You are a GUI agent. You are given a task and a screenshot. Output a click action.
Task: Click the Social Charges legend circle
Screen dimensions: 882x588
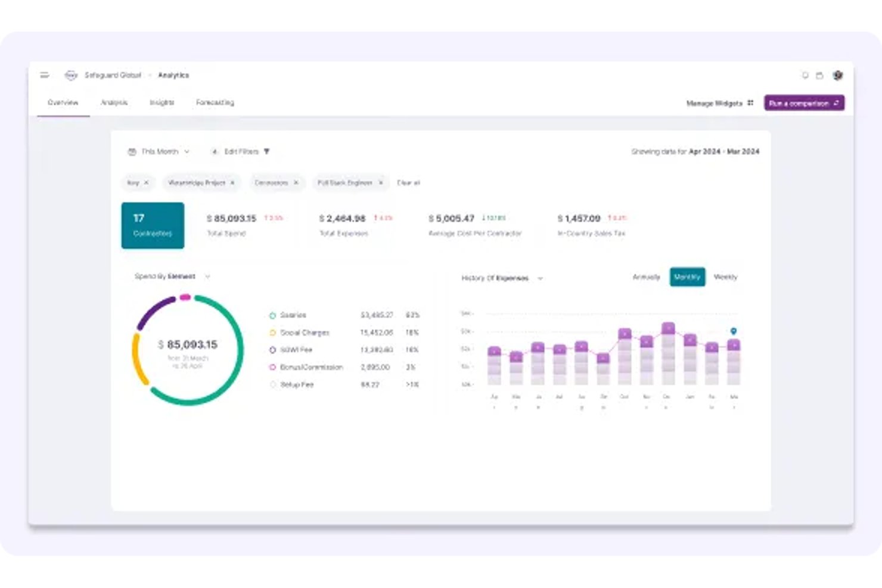pyautogui.click(x=272, y=332)
